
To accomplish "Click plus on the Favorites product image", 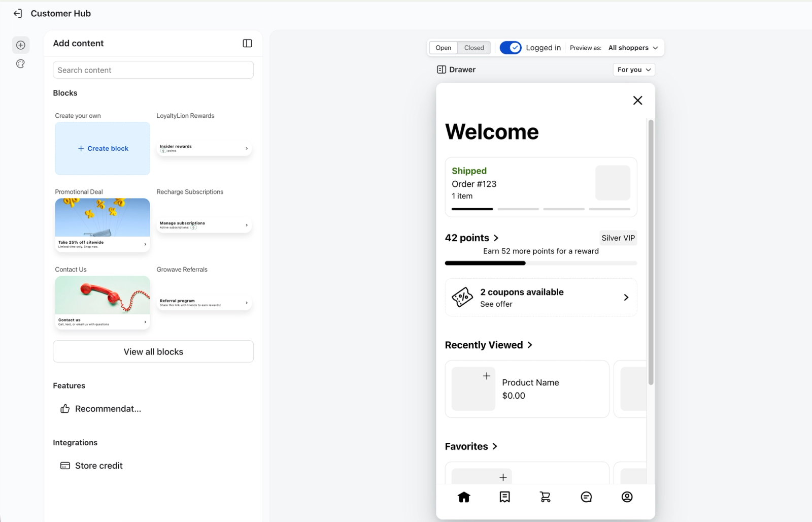I will (x=503, y=477).
